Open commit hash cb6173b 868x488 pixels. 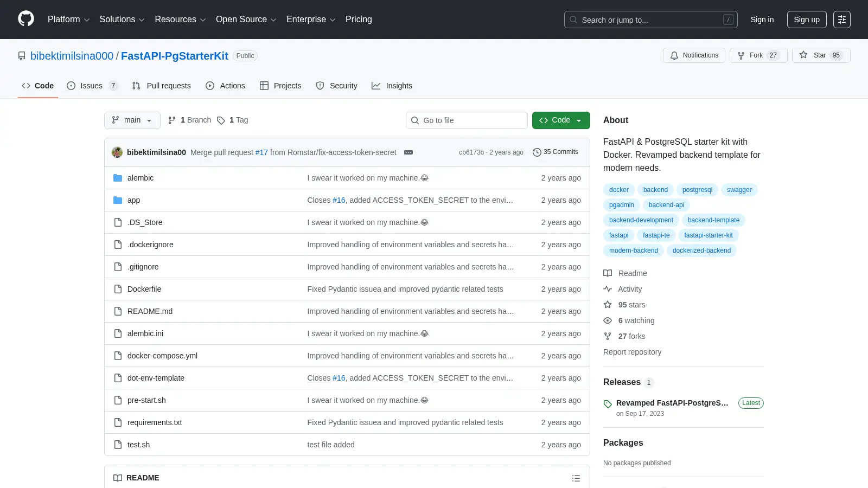[471, 152]
